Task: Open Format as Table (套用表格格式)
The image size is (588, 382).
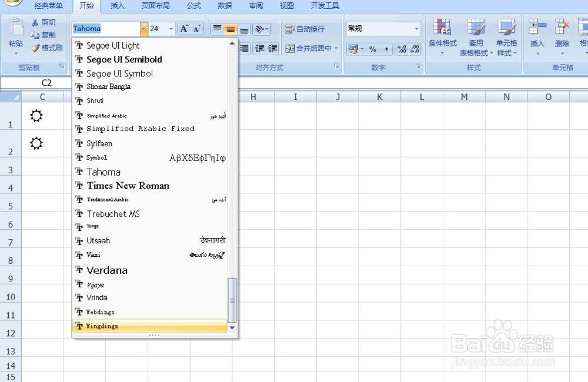Action: click(x=476, y=38)
